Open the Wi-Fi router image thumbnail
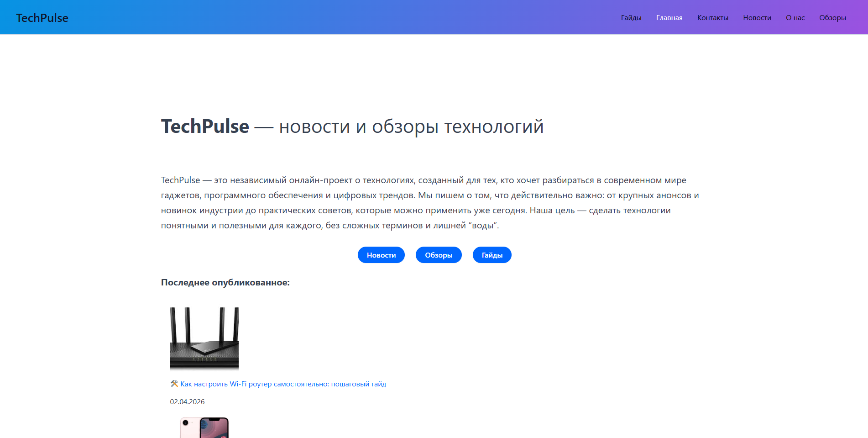This screenshot has height=438, width=868. click(x=204, y=338)
